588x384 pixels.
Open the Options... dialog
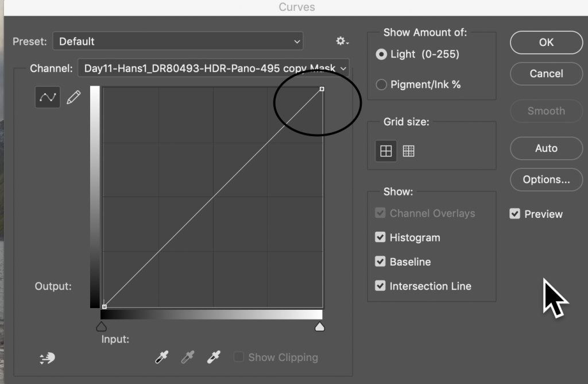tap(547, 179)
